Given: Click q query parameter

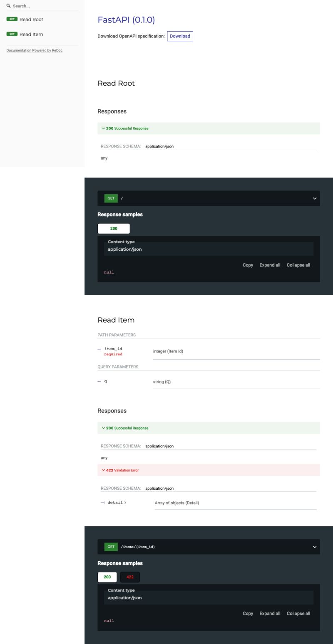Looking at the screenshot, I should coord(105,381).
